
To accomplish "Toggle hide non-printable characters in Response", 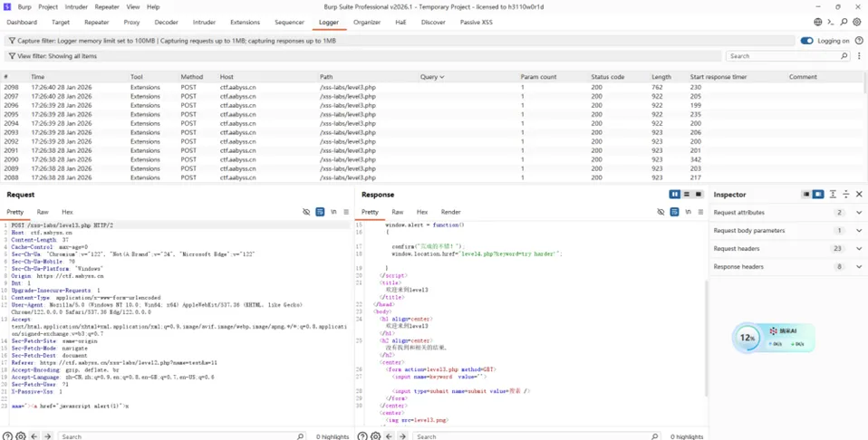I will [x=661, y=212].
